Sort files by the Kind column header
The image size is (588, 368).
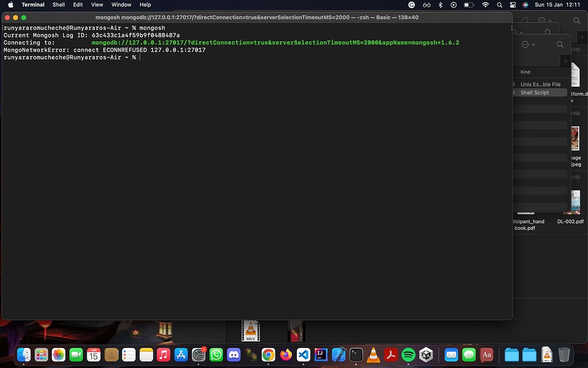[x=526, y=72]
